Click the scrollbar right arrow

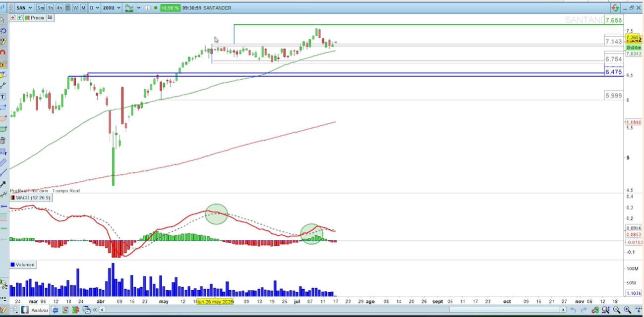coord(563,310)
